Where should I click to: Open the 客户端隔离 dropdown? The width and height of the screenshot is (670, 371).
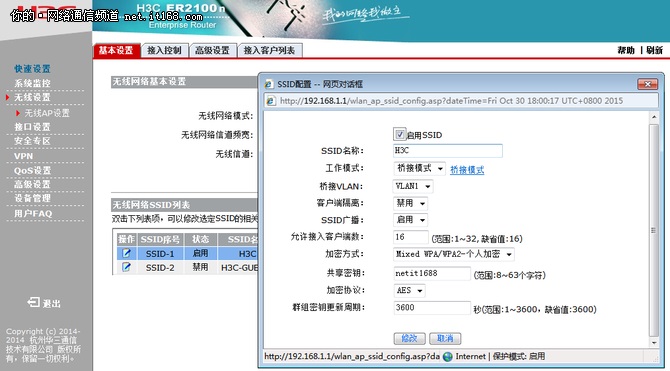coord(410,203)
